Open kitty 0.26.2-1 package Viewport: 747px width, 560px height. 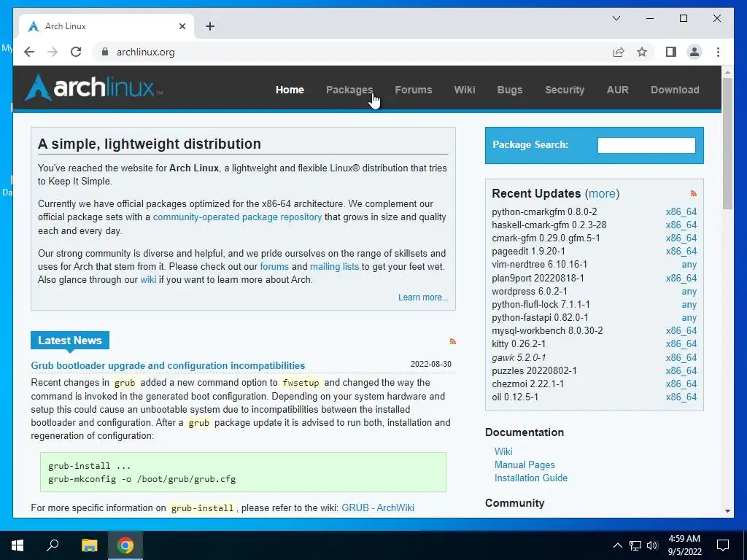[x=519, y=344]
